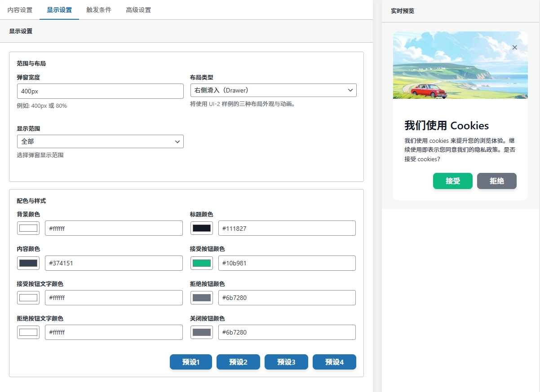The height and width of the screenshot is (392, 540).
Task: Open the 关闭按钮颜色 swatch
Action: click(202, 332)
